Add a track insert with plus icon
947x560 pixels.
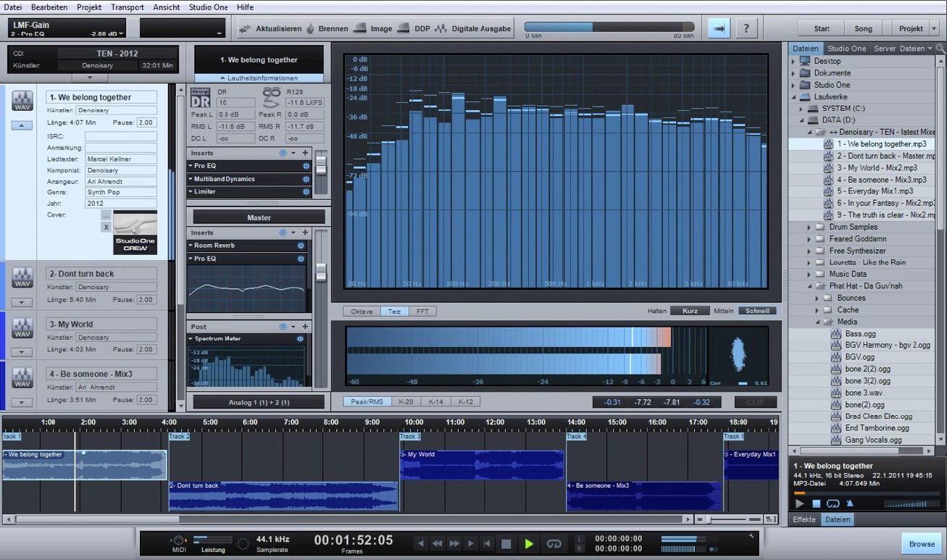[x=306, y=153]
